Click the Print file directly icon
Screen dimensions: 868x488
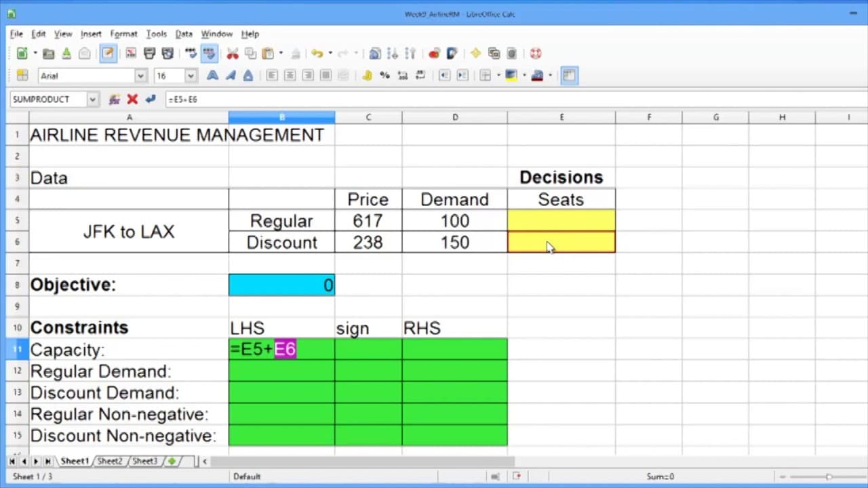[150, 54]
